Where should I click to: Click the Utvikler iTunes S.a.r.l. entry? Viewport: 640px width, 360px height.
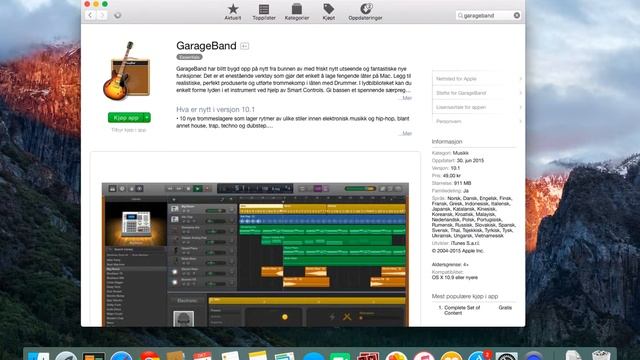(x=456, y=243)
